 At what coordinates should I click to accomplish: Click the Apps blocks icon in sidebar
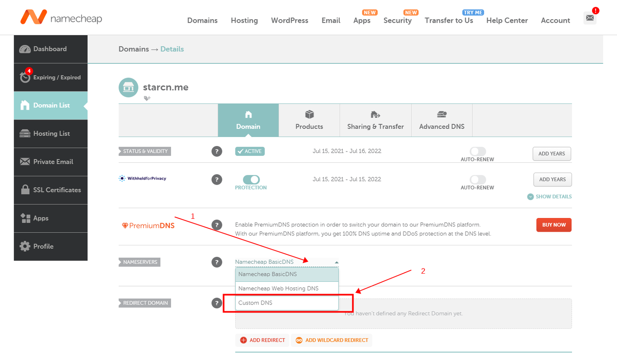coord(25,218)
